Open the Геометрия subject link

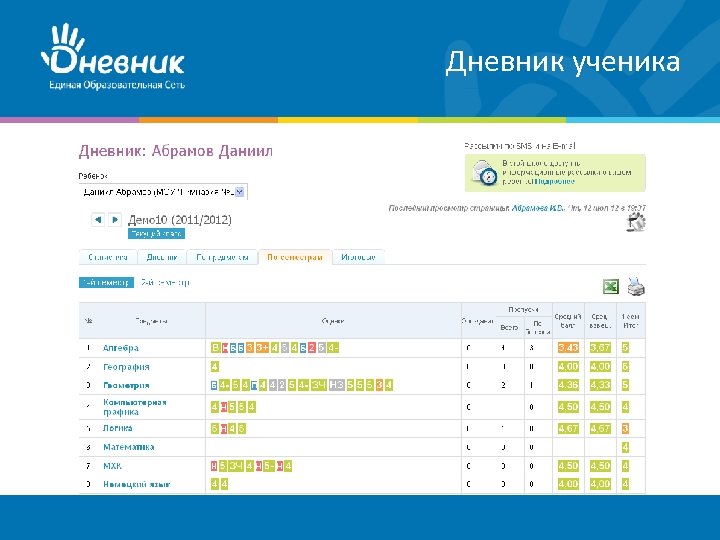126,385
